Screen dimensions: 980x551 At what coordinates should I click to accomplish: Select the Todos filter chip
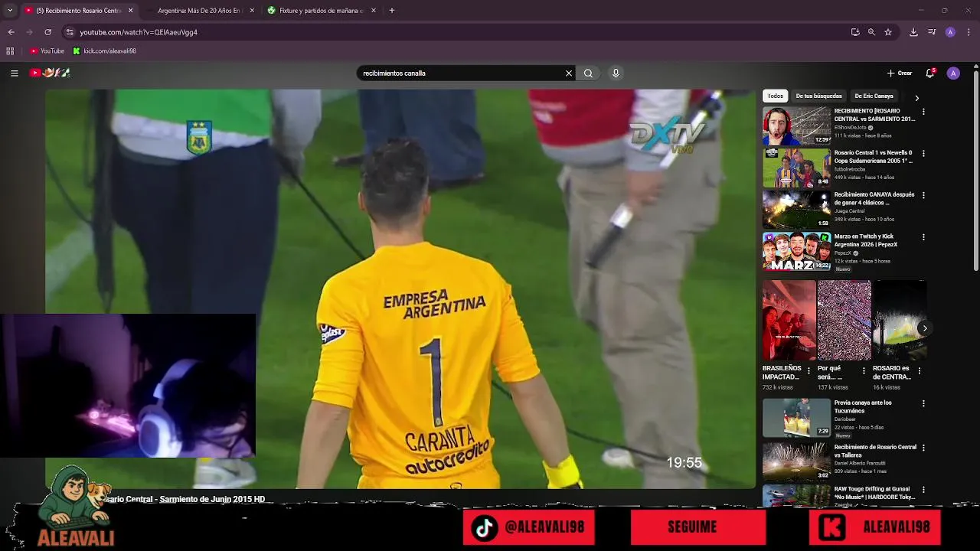(776, 96)
